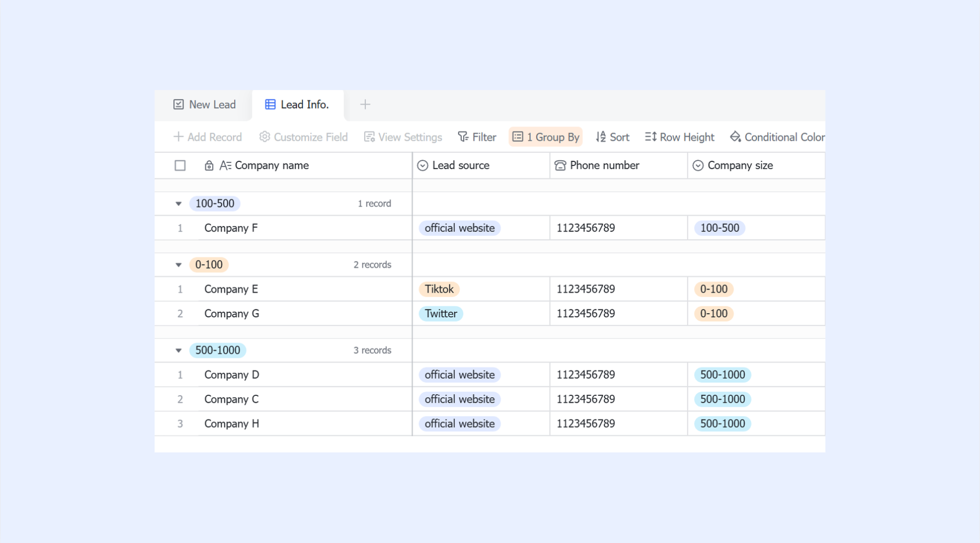Click the Twitter tag for Company G

(441, 314)
